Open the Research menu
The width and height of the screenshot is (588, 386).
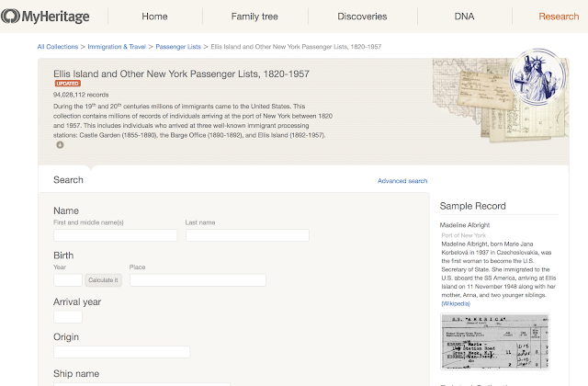(559, 17)
